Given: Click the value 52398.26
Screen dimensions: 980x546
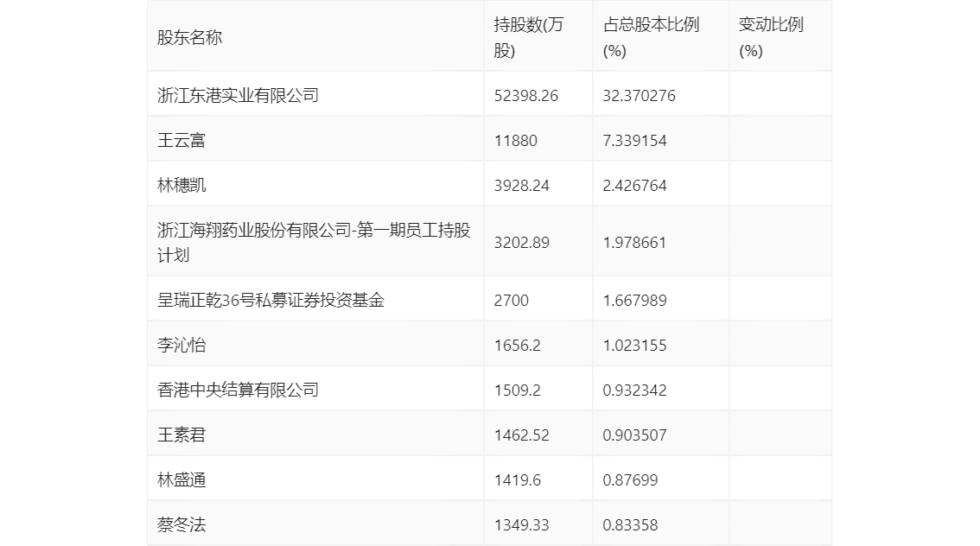Looking at the screenshot, I should pyautogui.click(x=525, y=96).
